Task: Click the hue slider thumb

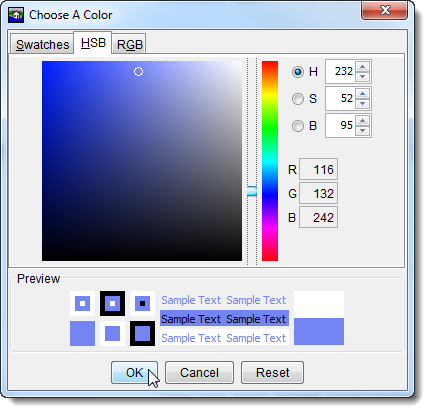Action: (x=252, y=191)
